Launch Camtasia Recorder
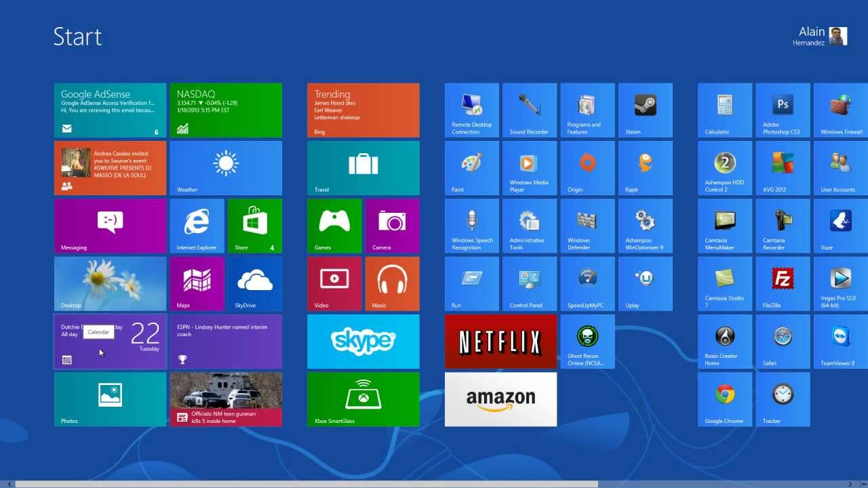This screenshot has width=868, height=488. pos(783,226)
